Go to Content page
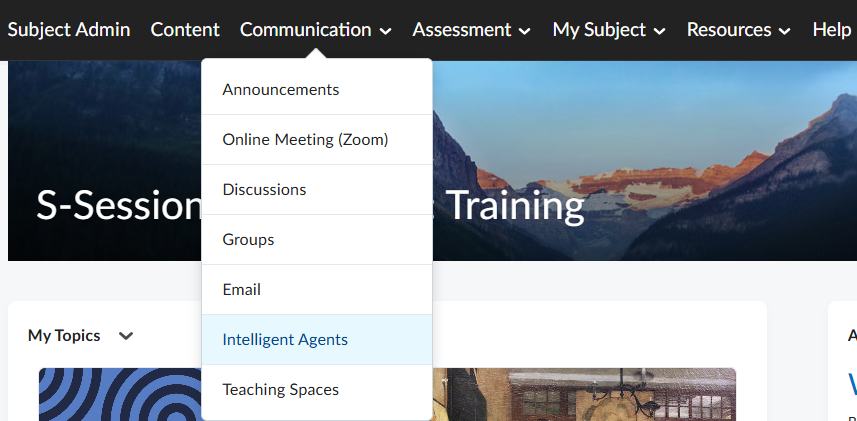The width and height of the screenshot is (857, 421). pyautogui.click(x=185, y=30)
